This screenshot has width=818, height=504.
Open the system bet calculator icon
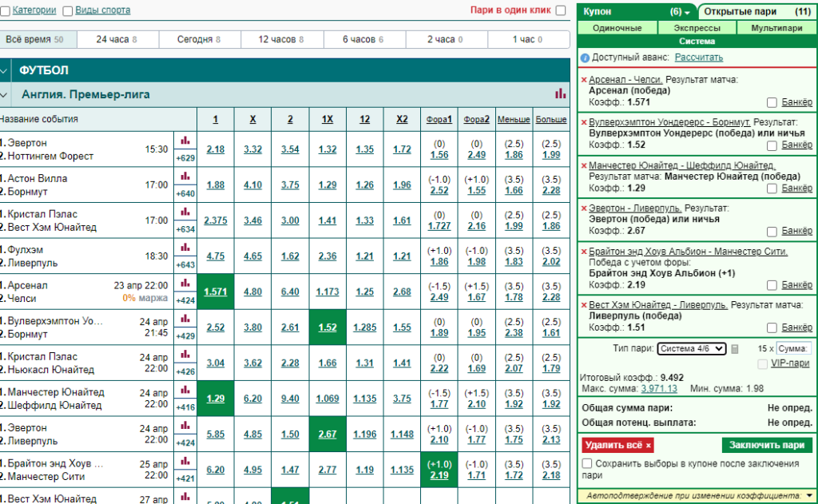point(735,348)
